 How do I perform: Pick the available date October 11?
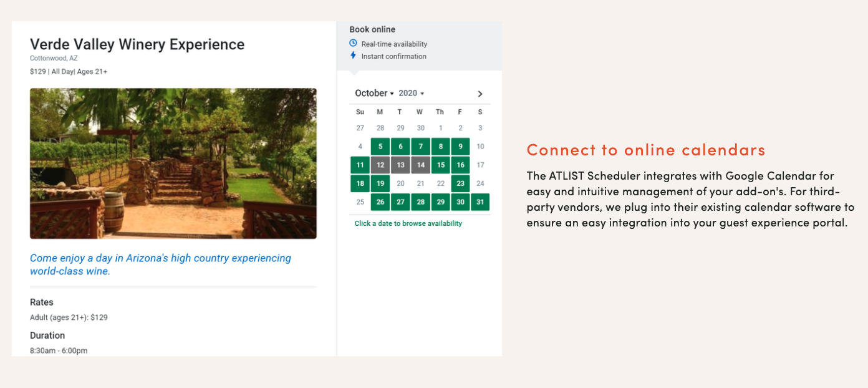pyautogui.click(x=360, y=165)
